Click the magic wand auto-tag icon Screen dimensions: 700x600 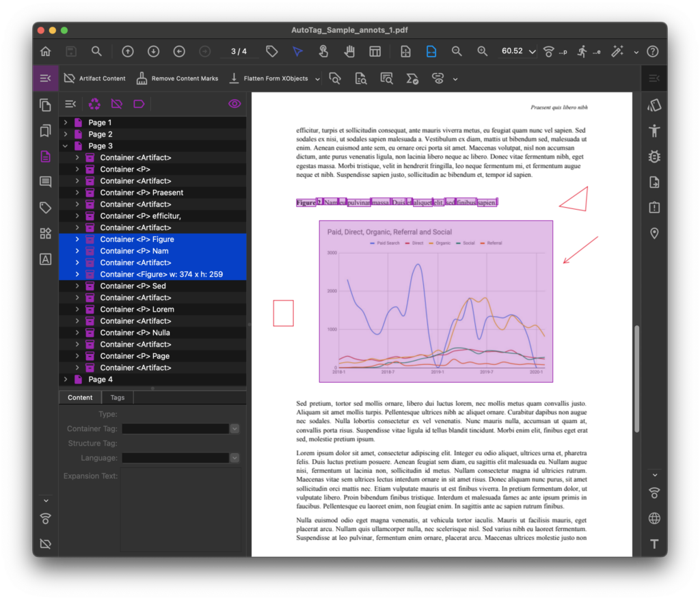617,51
